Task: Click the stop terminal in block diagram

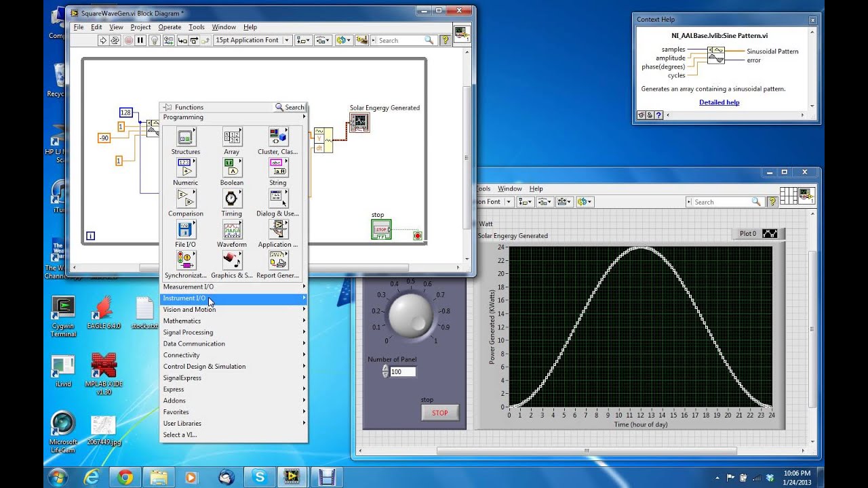Action: (381, 230)
